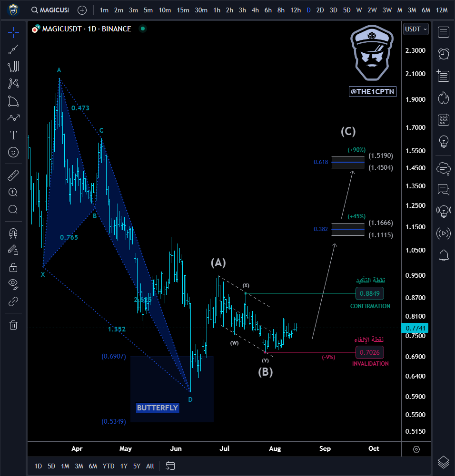Click the go to date calendar icon

coord(170,466)
